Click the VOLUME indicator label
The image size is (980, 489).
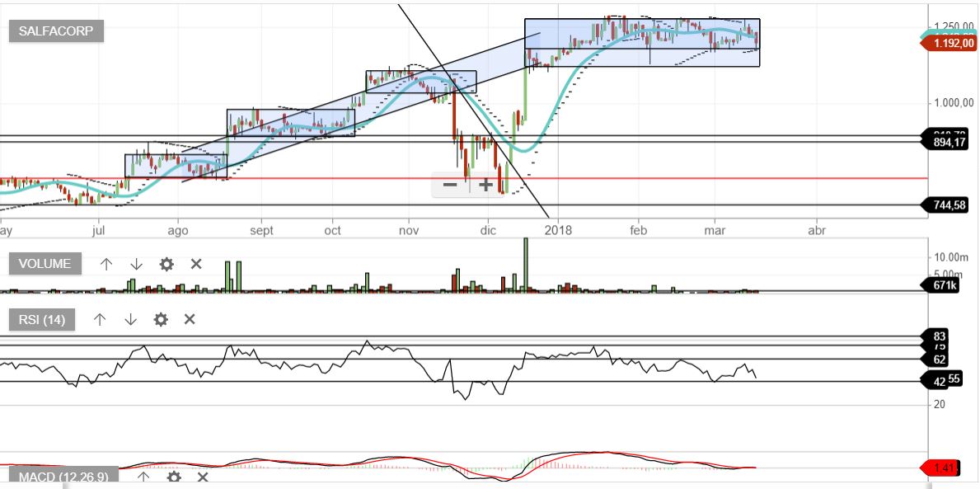tap(45, 264)
